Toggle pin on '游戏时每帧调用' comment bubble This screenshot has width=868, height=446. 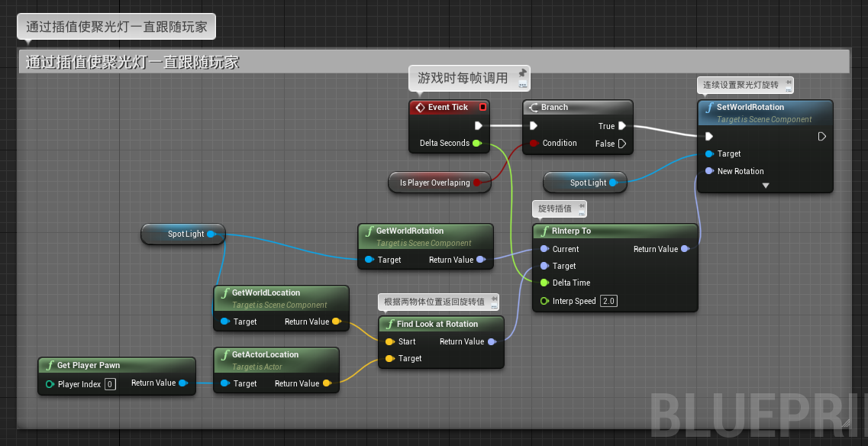[x=523, y=73]
